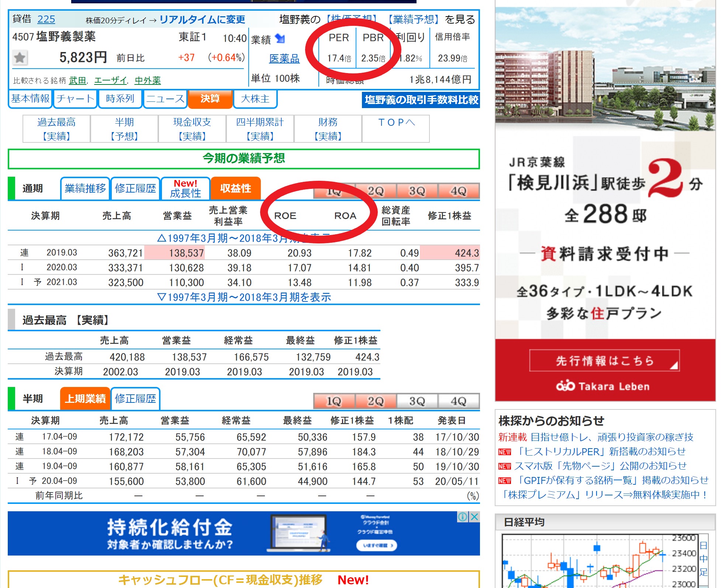Click announcement date 20/05/11
Image resolution: width=722 pixels, height=588 pixels.
tap(457, 481)
